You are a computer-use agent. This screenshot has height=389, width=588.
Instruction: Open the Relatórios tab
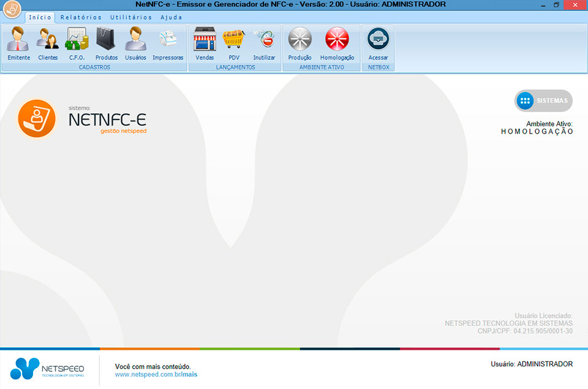(81, 17)
